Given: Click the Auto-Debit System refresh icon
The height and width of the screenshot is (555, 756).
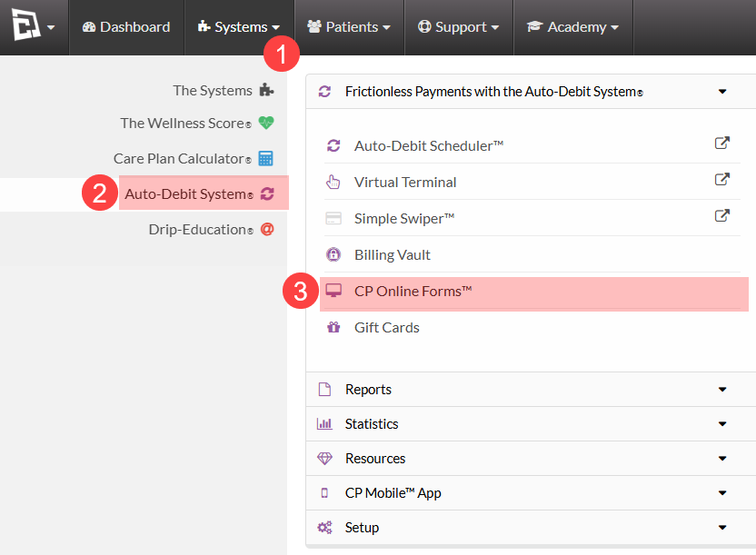Looking at the screenshot, I should (x=267, y=193).
